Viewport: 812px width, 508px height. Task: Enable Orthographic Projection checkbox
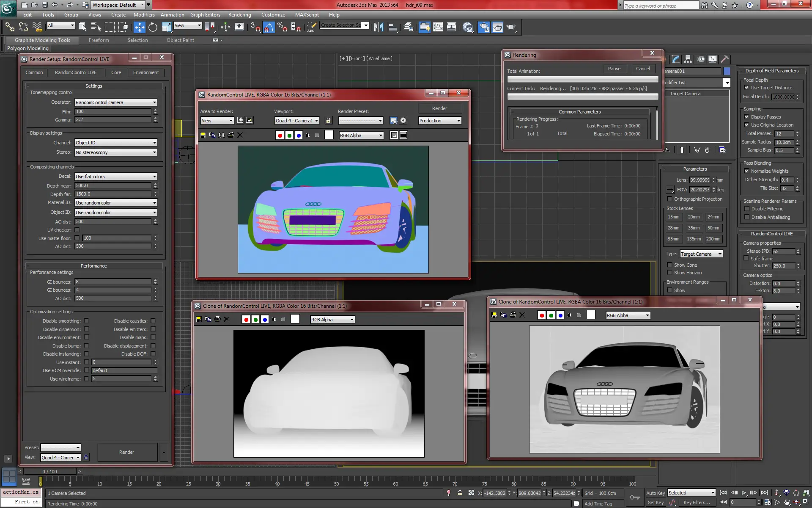point(669,199)
